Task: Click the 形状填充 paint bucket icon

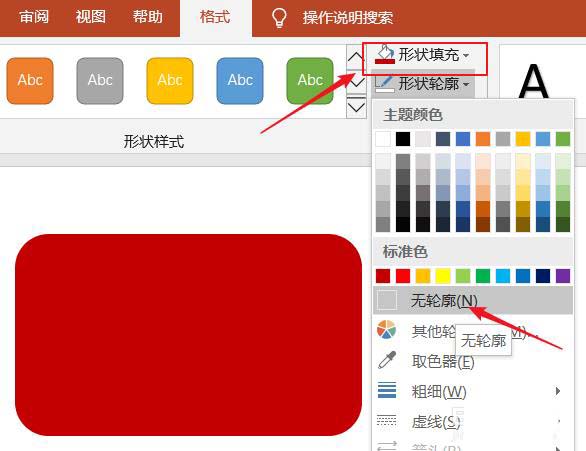Action: [385, 55]
